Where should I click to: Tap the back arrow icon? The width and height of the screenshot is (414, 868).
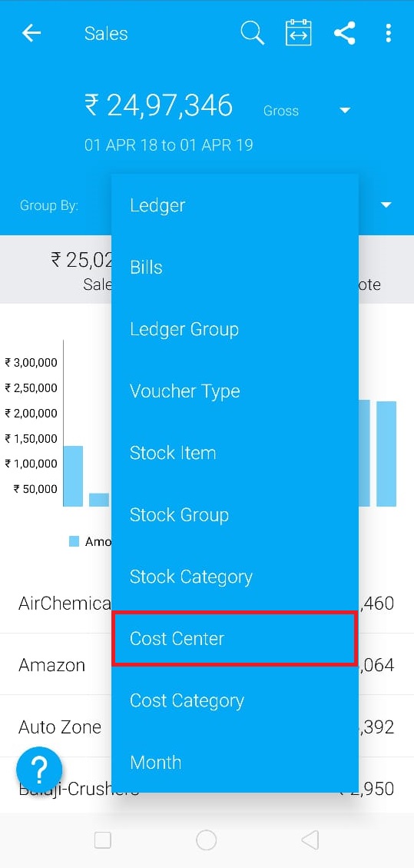(x=31, y=33)
